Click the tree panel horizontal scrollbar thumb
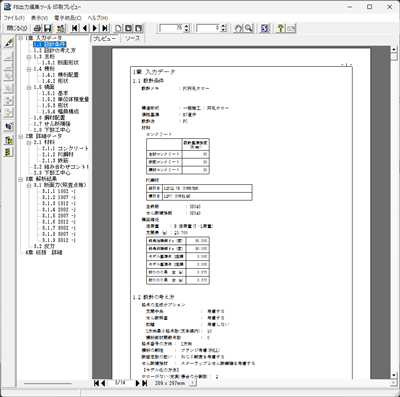Image resolution: width=400 pixels, height=397 pixels. [x=48, y=383]
